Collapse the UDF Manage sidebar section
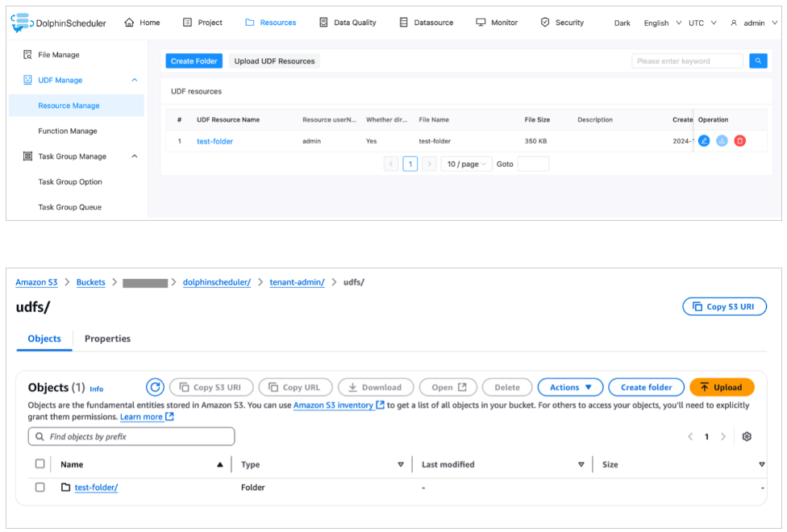The image size is (787, 532). coord(134,80)
